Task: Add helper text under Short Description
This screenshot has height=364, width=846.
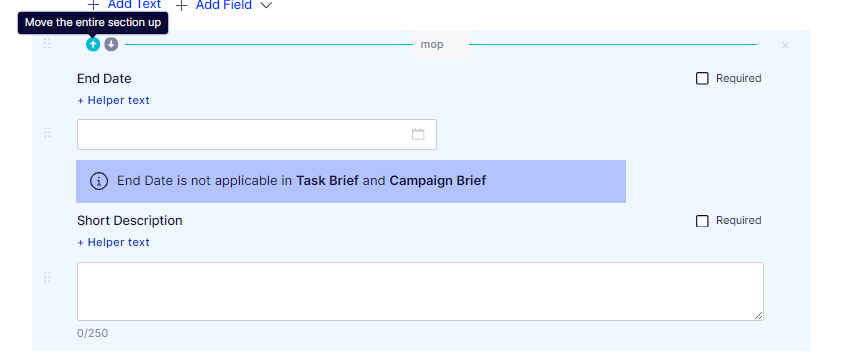Action: [x=113, y=243]
